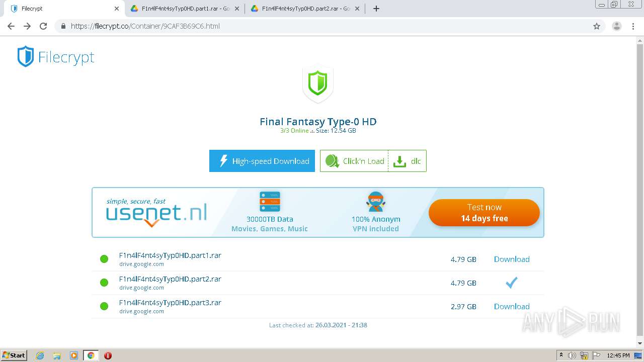
Task: Open media player from taskbar
Action: (74, 355)
